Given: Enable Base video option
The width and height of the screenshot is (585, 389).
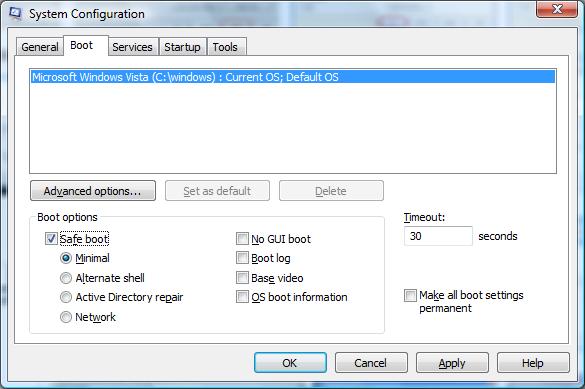Looking at the screenshot, I should [x=242, y=277].
